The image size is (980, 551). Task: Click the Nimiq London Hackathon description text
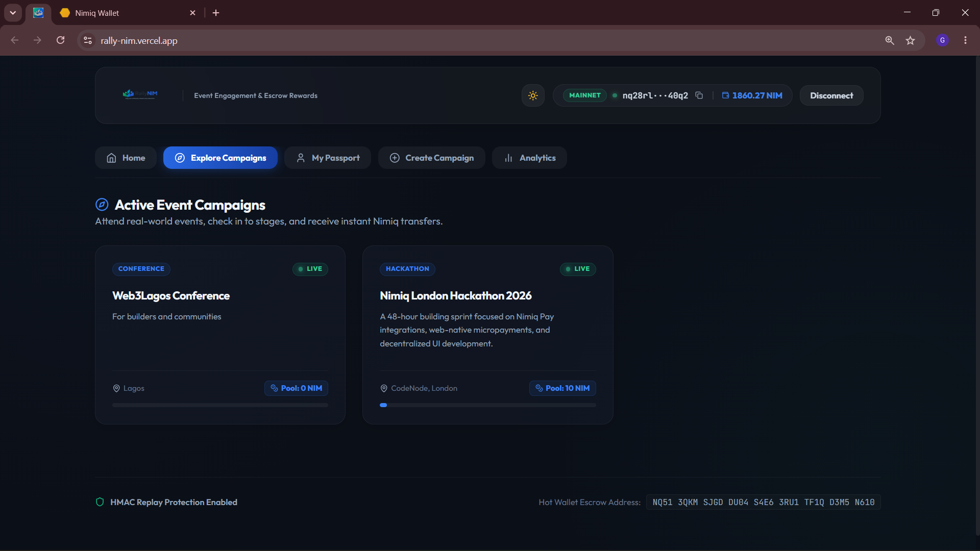pyautogui.click(x=467, y=330)
